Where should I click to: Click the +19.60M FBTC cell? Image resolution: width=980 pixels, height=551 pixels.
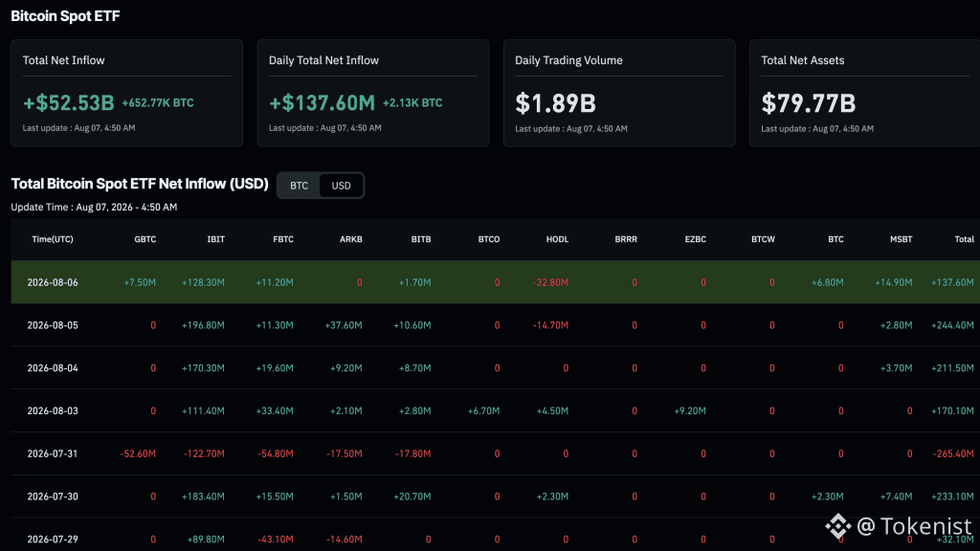pyautogui.click(x=275, y=368)
